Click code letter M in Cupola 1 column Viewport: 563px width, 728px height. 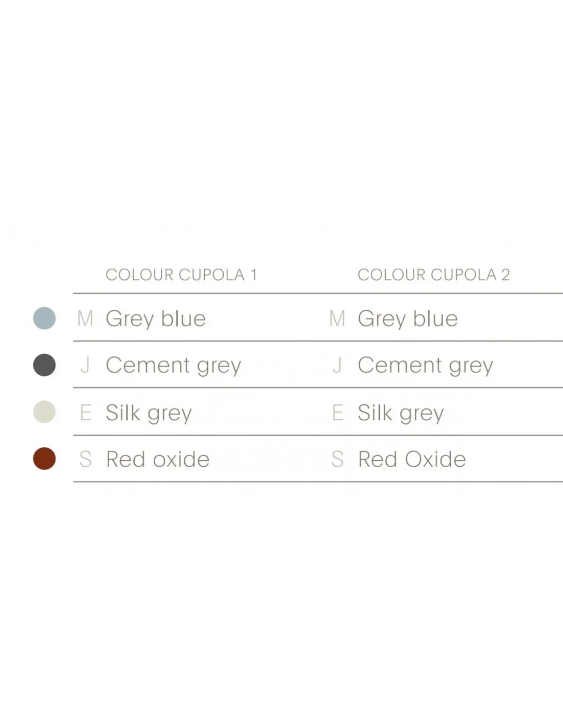pyautogui.click(x=85, y=318)
